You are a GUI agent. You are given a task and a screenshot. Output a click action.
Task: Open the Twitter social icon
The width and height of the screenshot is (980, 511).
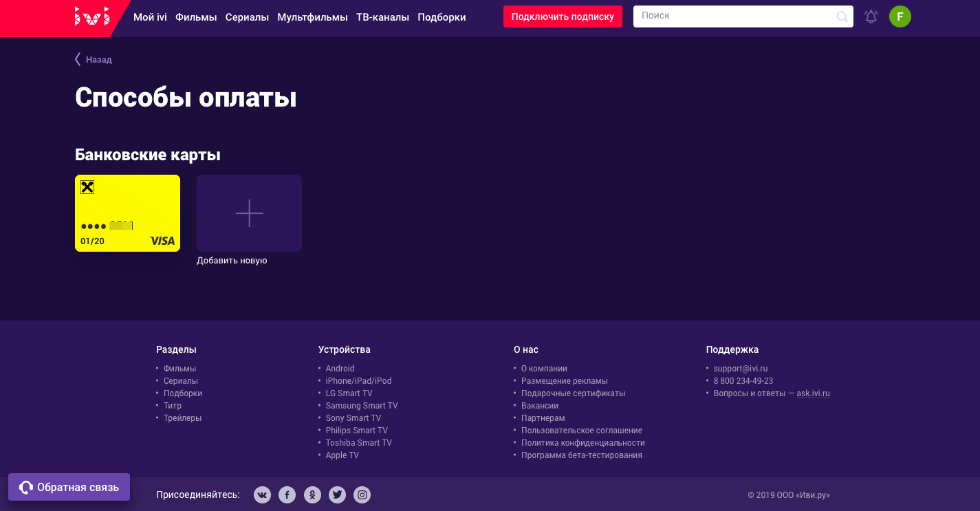pos(337,494)
